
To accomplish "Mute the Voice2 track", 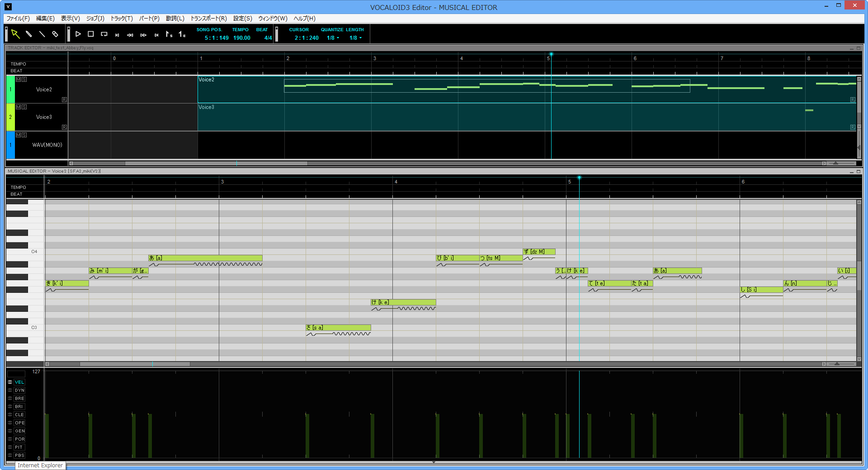I will 19,80.
